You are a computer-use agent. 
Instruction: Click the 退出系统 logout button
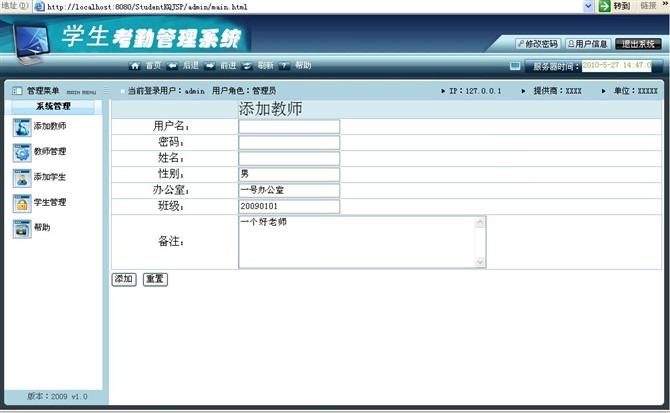(638, 44)
